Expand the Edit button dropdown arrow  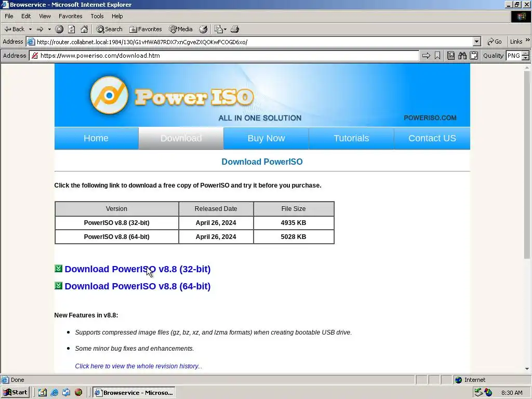tap(225, 30)
